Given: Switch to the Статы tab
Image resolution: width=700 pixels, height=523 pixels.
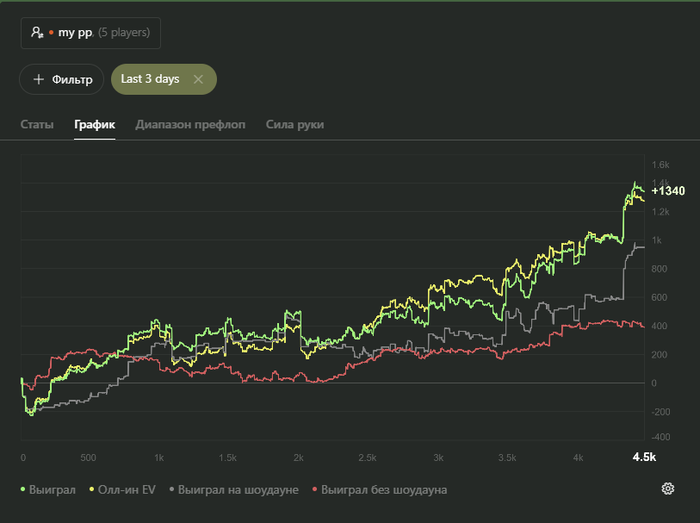Looking at the screenshot, I should click(37, 125).
